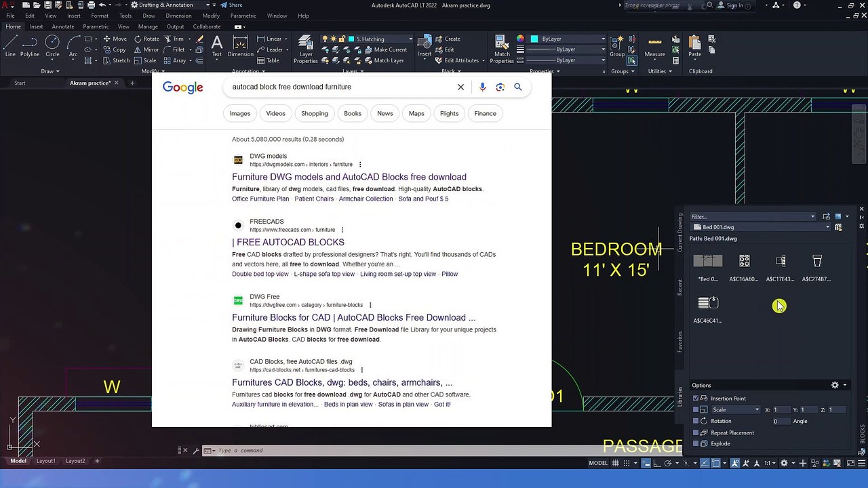Select the Libraries tab in Blocks palette
The height and width of the screenshot is (488, 868).
pos(680,396)
